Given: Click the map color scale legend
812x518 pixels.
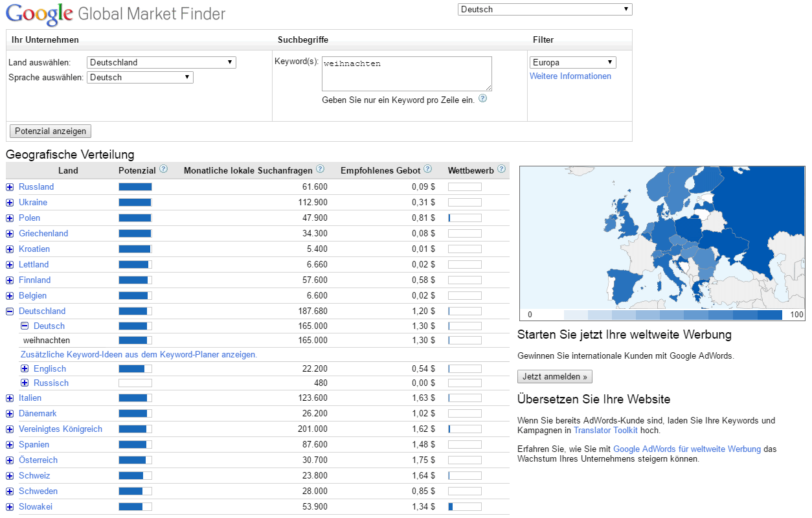Looking at the screenshot, I should tap(662, 315).
